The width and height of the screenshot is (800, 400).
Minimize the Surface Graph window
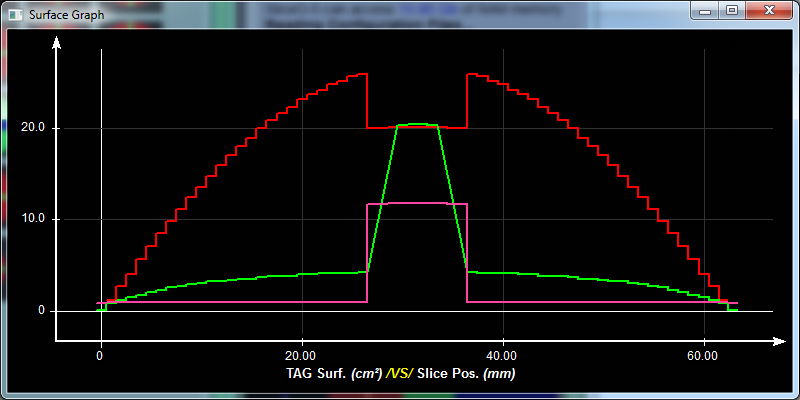click(706, 10)
